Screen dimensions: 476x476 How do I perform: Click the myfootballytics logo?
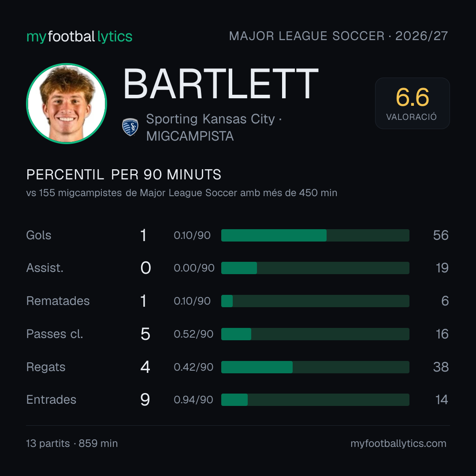click(x=79, y=37)
